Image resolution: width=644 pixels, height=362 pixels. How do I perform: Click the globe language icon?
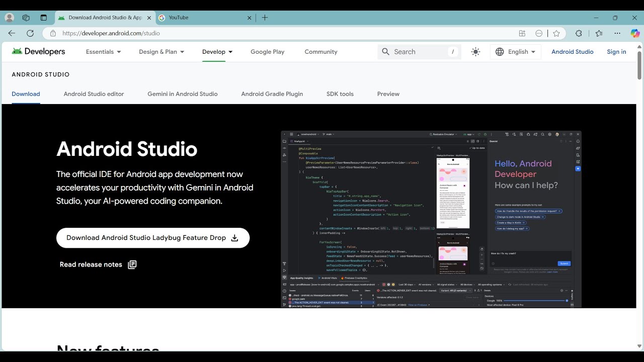click(500, 52)
